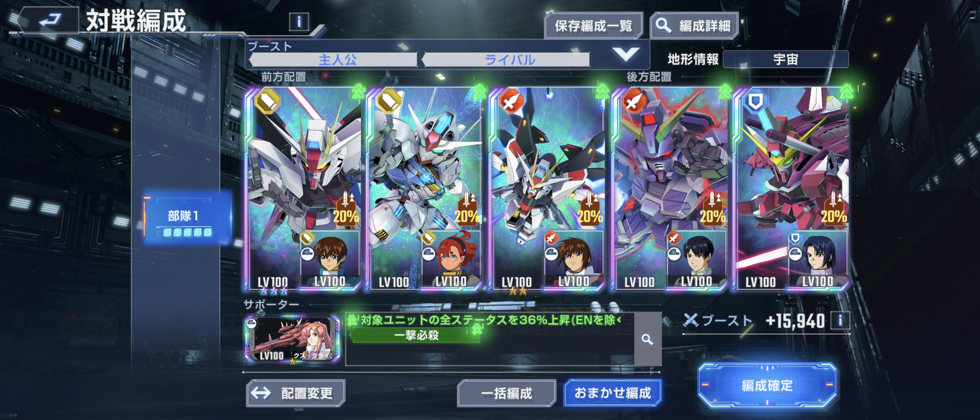Click the 編成確定 confirm button
This screenshot has height=420, width=980.
click(767, 385)
